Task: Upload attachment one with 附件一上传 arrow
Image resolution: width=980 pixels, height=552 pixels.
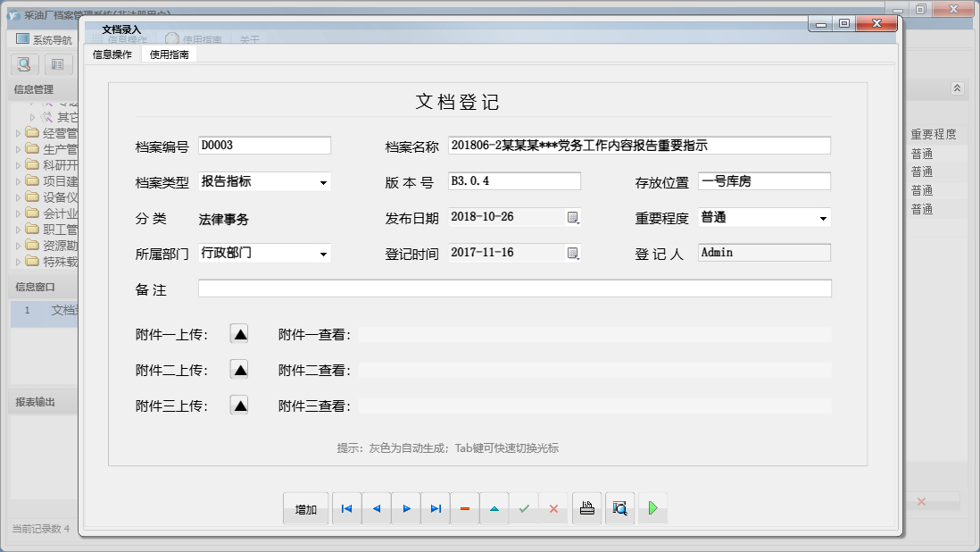Action: pyautogui.click(x=239, y=334)
